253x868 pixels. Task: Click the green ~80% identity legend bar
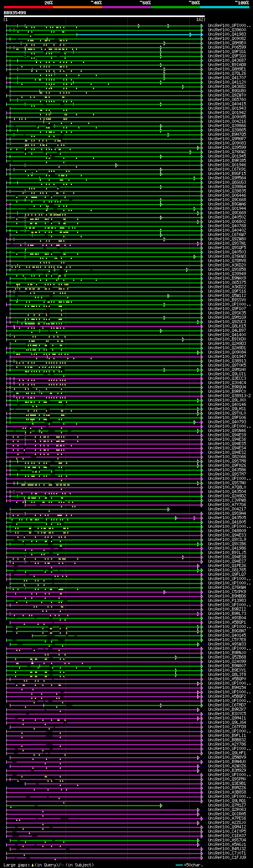pos(175,7)
